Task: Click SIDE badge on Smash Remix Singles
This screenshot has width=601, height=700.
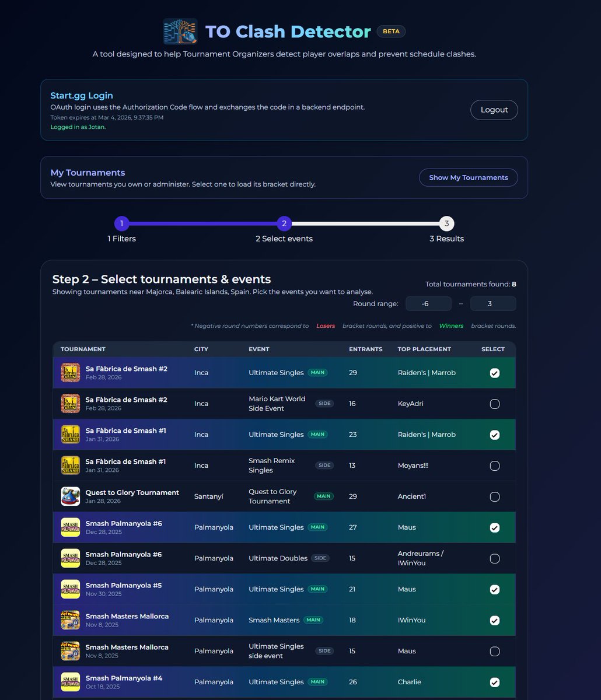Action: coord(324,466)
